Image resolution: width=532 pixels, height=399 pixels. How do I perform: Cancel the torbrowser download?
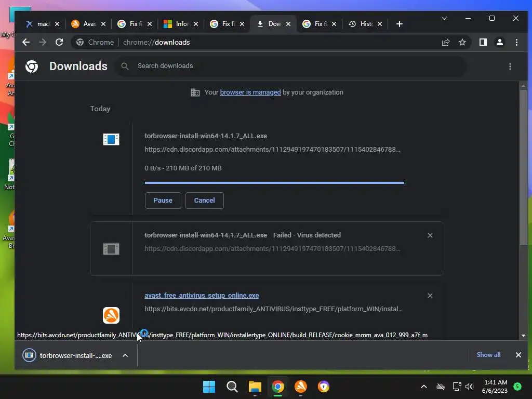click(x=204, y=200)
